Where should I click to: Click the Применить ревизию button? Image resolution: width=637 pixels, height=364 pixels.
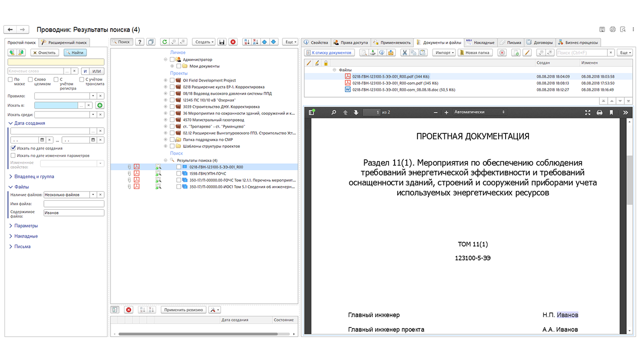click(183, 310)
